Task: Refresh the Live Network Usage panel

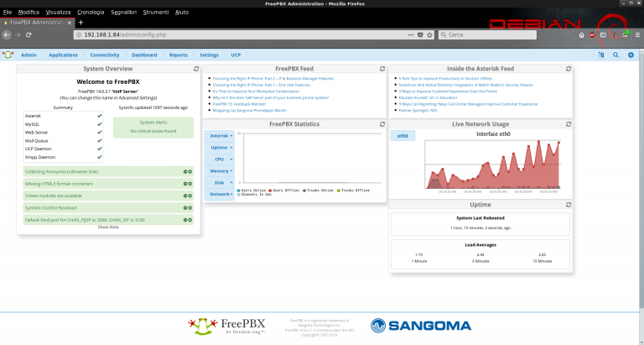Action: [x=569, y=124]
